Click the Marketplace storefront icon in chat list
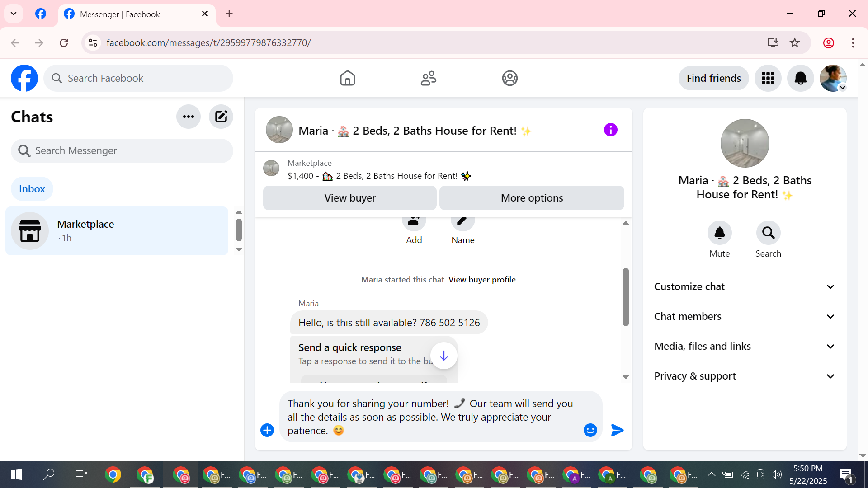Viewport: 868px width, 488px height. pos(30,231)
